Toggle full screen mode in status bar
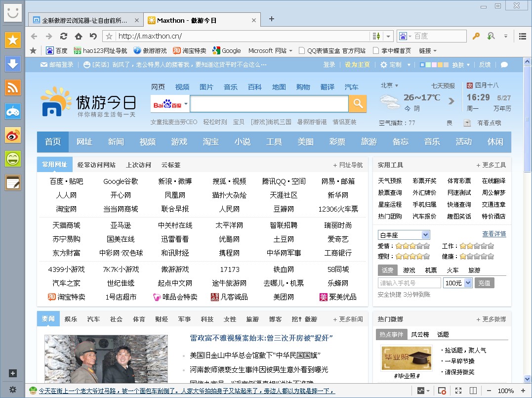Image resolution: width=532 pixels, height=398 pixels. [458, 391]
